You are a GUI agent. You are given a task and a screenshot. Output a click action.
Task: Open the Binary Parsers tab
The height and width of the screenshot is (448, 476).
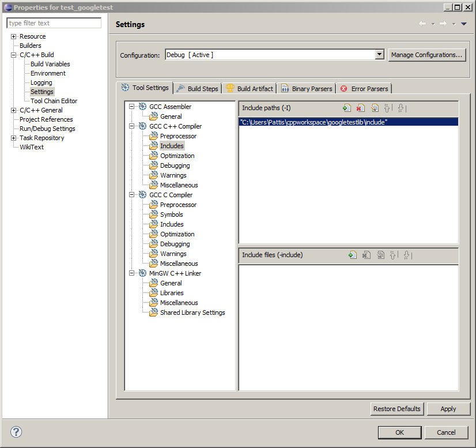pyautogui.click(x=307, y=89)
